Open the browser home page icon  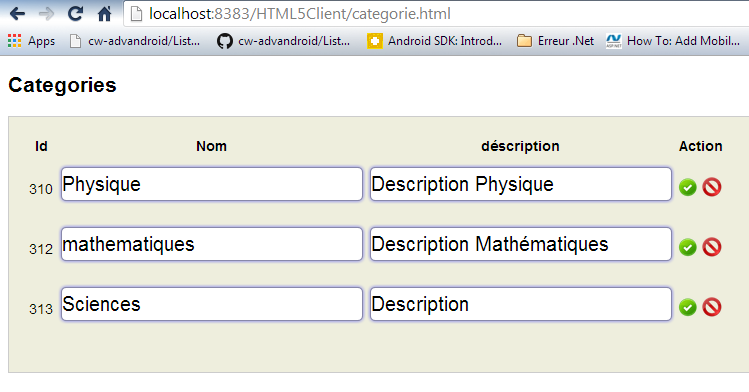click(104, 14)
